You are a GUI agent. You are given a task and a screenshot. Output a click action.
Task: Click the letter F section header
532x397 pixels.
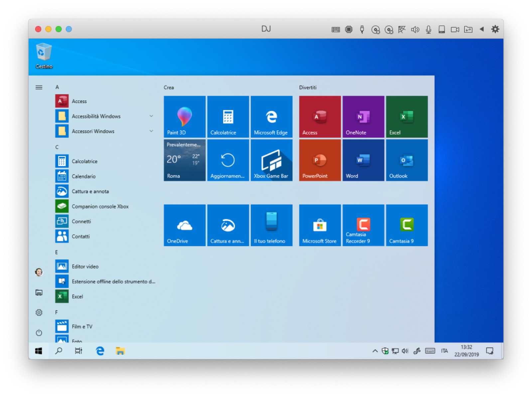(57, 312)
